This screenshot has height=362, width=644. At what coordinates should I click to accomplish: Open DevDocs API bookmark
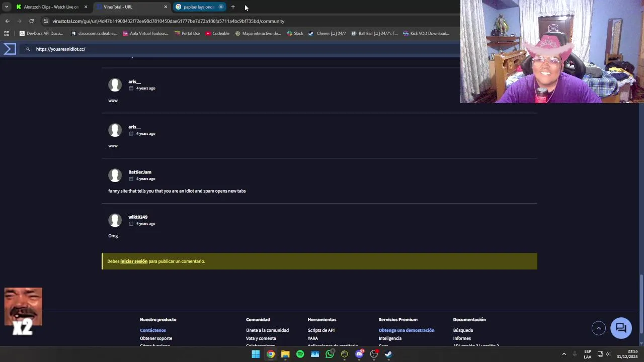[41, 34]
